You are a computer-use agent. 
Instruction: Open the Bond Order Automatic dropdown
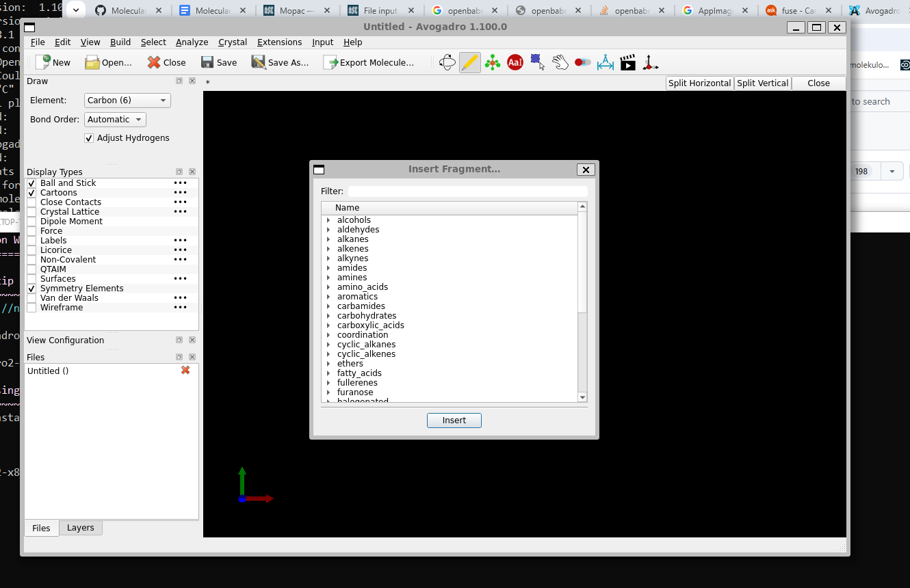point(115,120)
